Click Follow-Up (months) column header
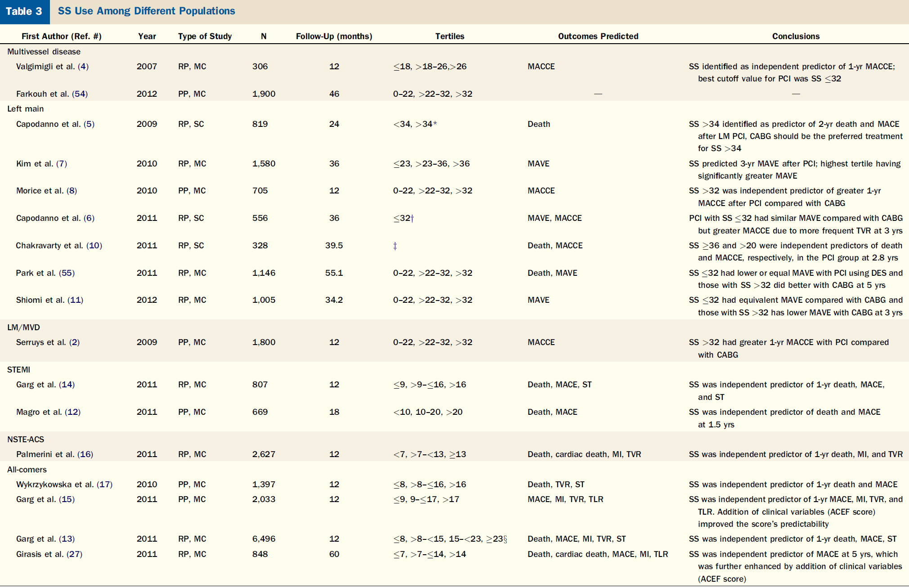 coord(334,36)
